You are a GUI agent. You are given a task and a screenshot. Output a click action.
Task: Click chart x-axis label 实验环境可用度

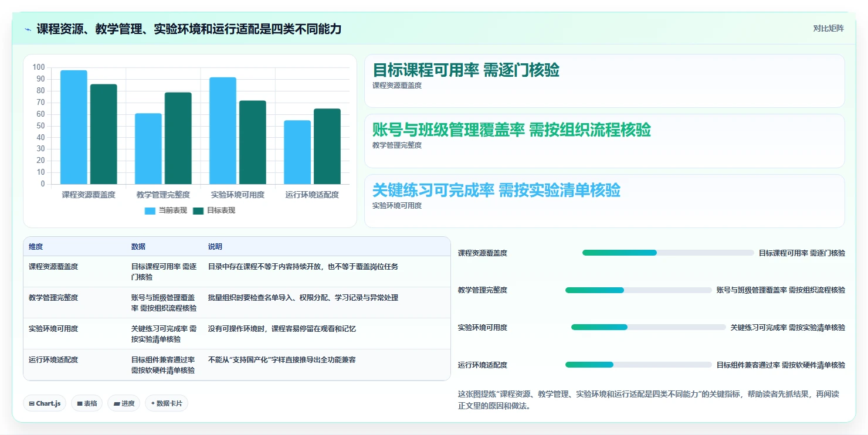click(x=238, y=195)
